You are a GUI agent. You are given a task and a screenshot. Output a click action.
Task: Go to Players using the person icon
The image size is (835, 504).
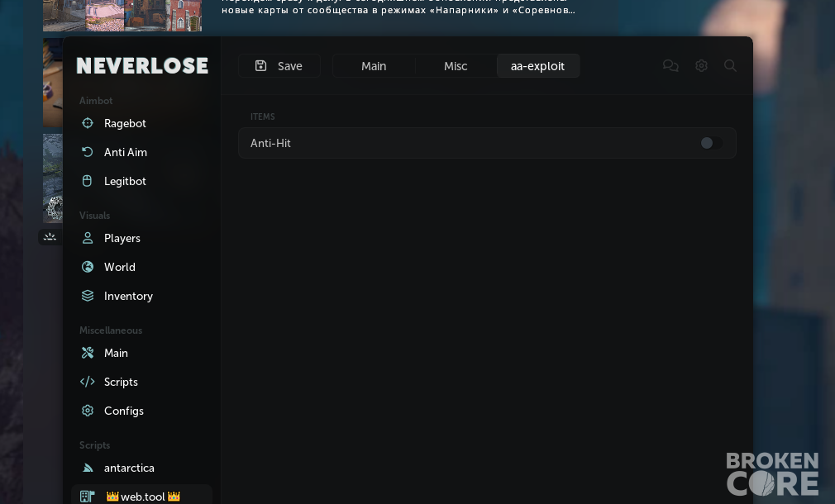pos(88,238)
